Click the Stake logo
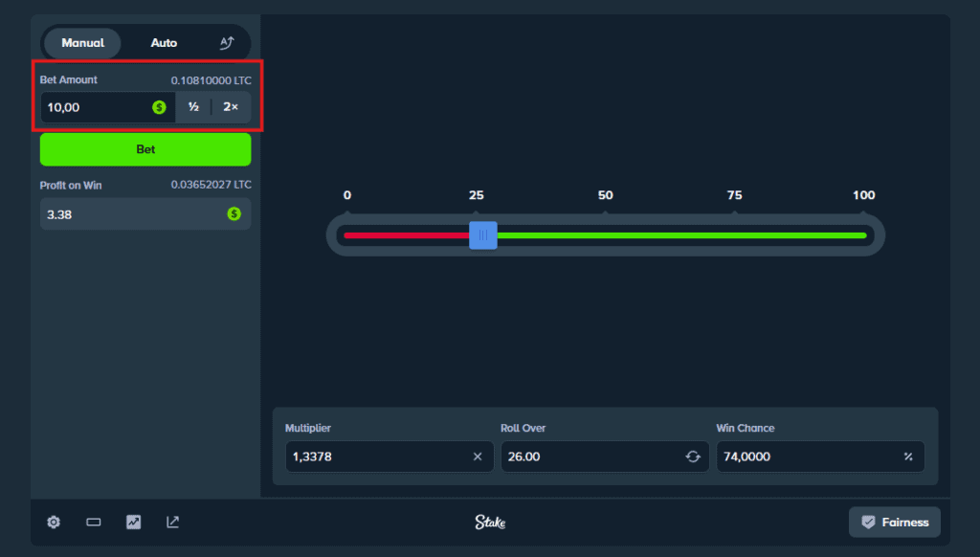This screenshot has height=557, width=980. coord(490,523)
